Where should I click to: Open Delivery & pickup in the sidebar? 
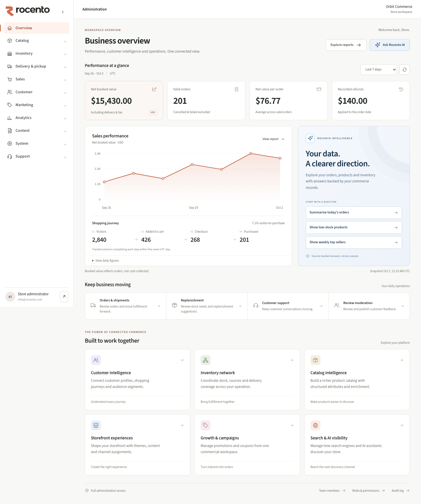coord(37,66)
